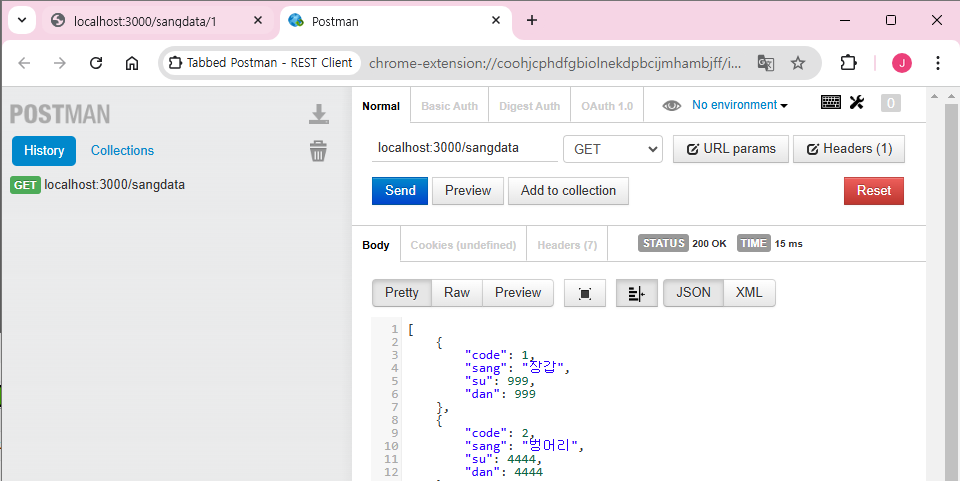Toggle line wrap icon in response toolbar
This screenshot has height=481, width=960.
pos(636,293)
